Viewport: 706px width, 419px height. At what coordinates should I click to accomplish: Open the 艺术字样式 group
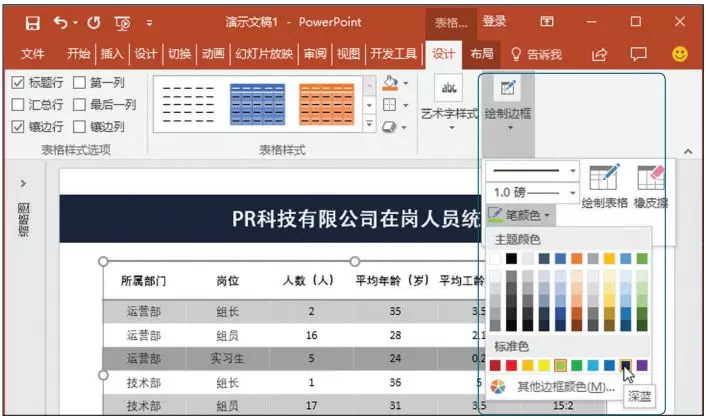tap(449, 102)
